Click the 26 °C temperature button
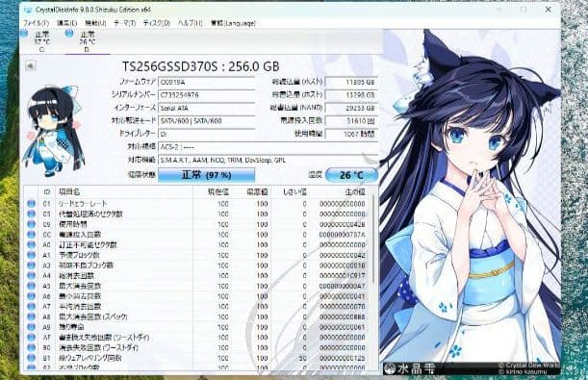The height and width of the screenshot is (380, 588). (x=351, y=175)
